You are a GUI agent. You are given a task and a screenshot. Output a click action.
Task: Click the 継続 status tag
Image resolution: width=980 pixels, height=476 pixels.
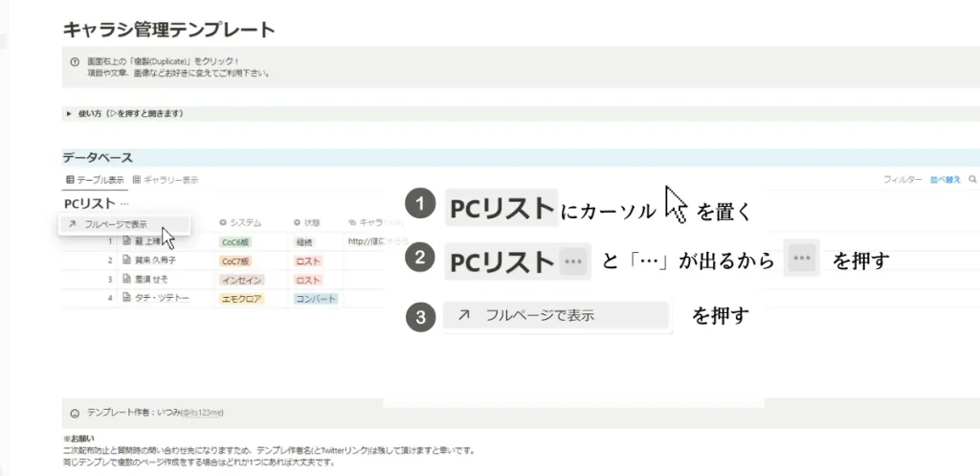pyautogui.click(x=304, y=241)
